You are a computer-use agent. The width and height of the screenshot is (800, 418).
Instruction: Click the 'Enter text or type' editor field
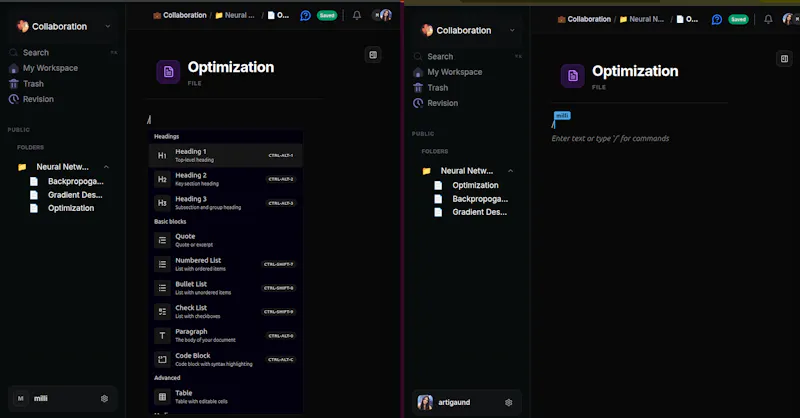tap(610, 138)
